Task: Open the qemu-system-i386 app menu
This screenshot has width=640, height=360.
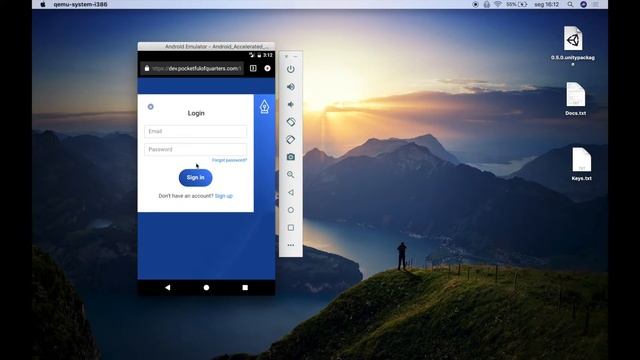Action: click(80, 4)
